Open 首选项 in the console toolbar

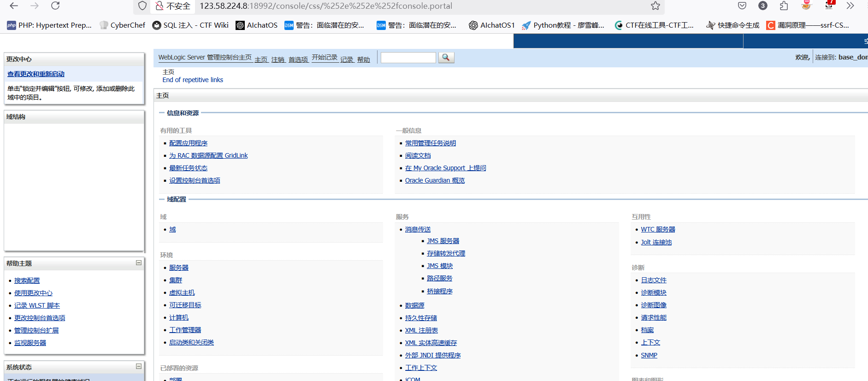pyautogui.click(x=298, y=60)
